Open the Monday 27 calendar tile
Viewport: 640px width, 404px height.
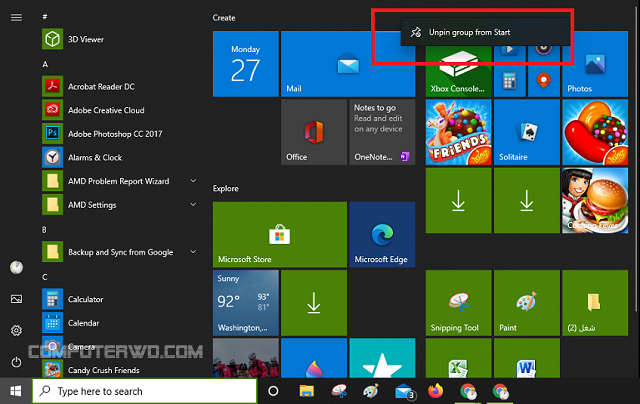point(246,64)
